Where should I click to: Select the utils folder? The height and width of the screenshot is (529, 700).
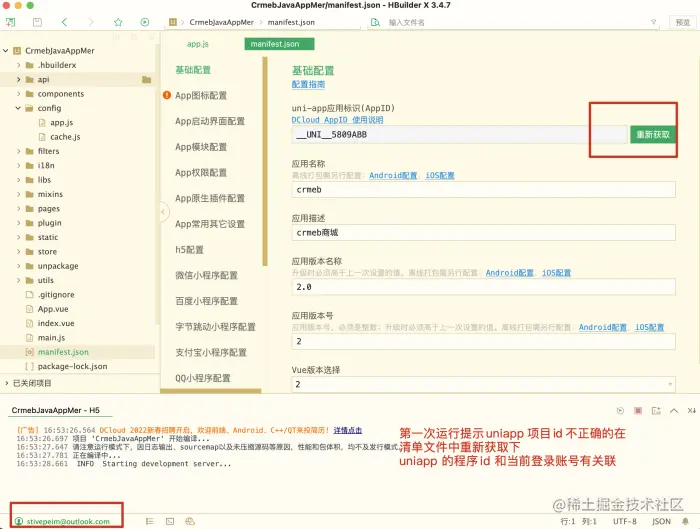pos(46,280)
